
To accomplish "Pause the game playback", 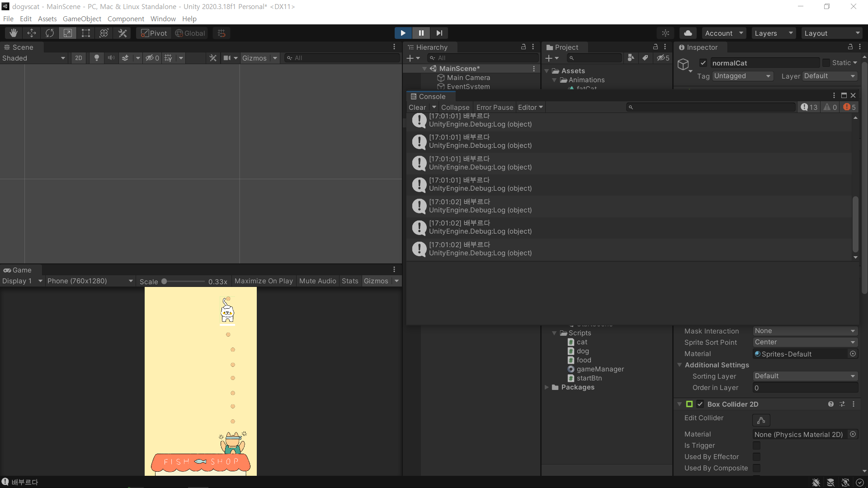I will (x=421, y=33).
